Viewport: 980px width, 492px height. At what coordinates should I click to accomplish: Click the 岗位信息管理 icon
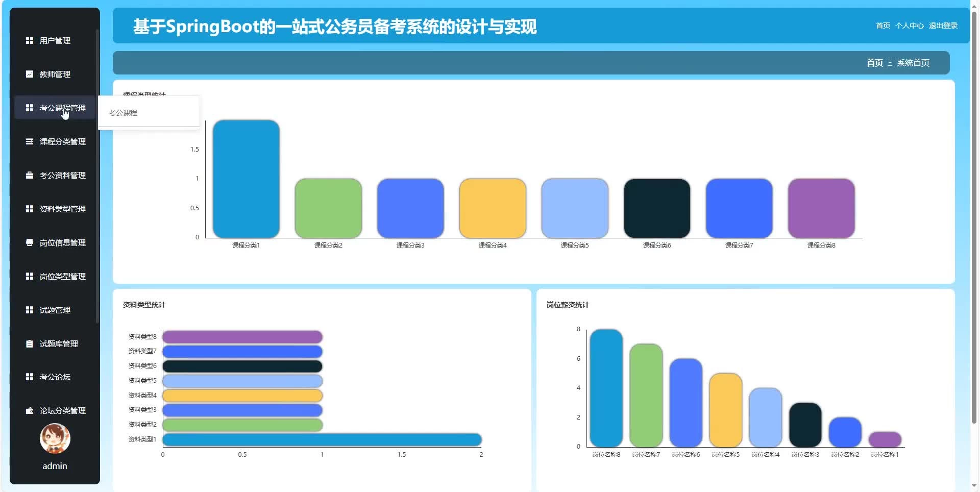pos(30,242)
